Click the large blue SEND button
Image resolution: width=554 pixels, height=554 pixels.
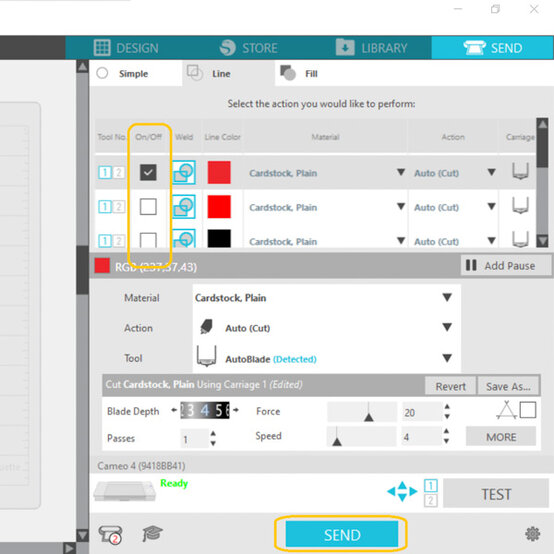point(342,534)
